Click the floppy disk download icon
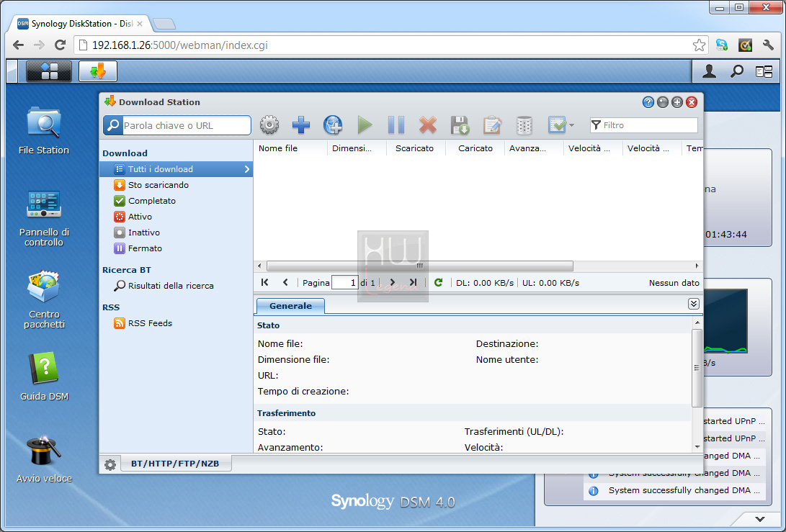The width and height of the screenshot is (786, 532). pos(460,125)
